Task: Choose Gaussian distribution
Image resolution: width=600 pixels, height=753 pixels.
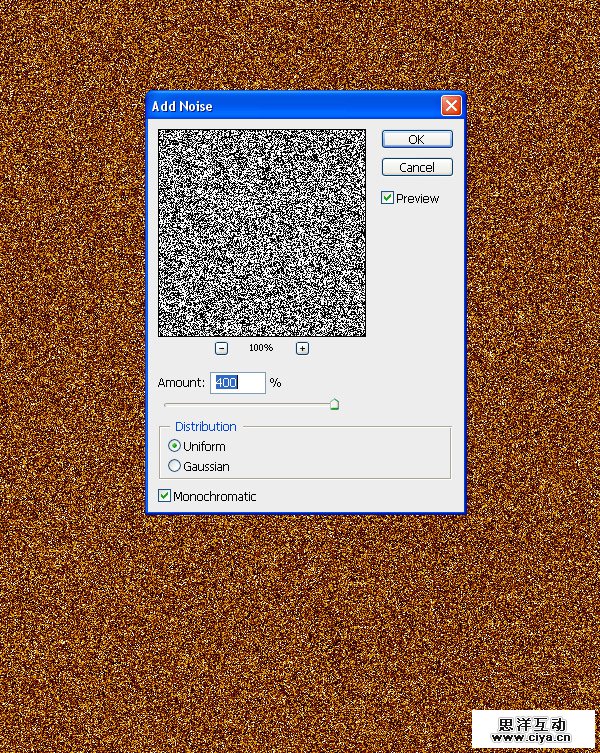Action: [x=175, y=466]
